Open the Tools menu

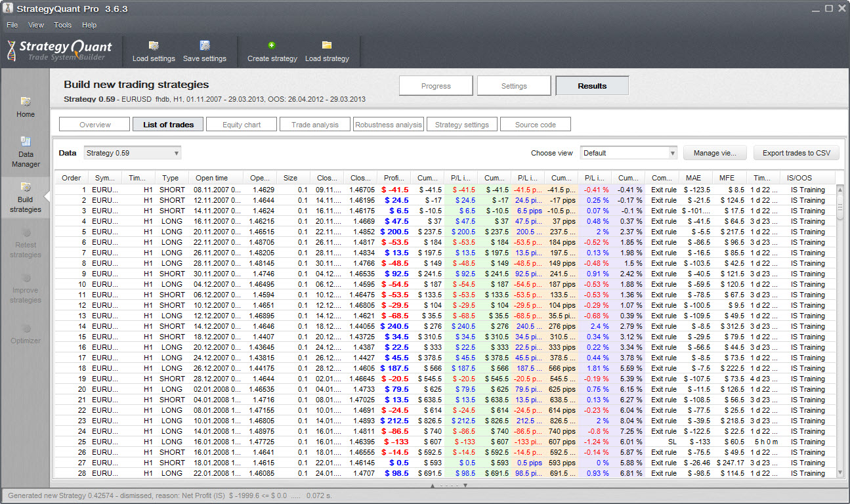pyautogui.click(x=63, y=25)
